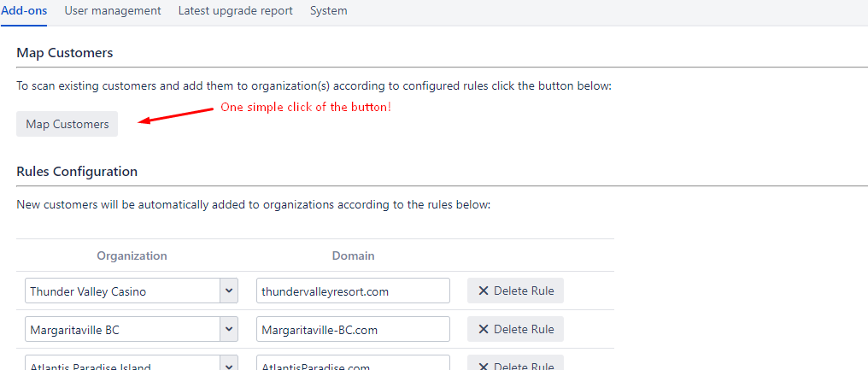Go to the System tab

[x=328, y=11]
